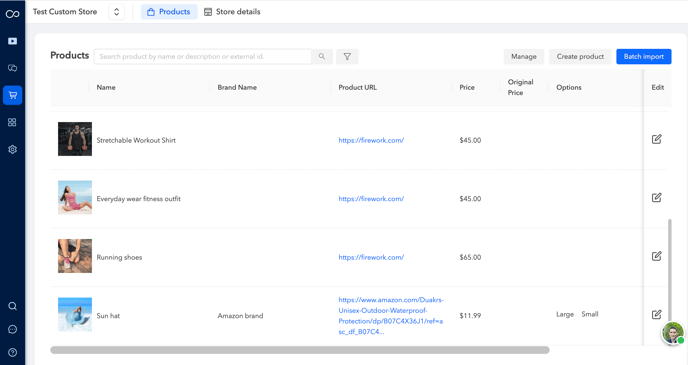Viewport: 688px width, 365px height.
Task: Click the product search input field
Action: tap(203, 57)
